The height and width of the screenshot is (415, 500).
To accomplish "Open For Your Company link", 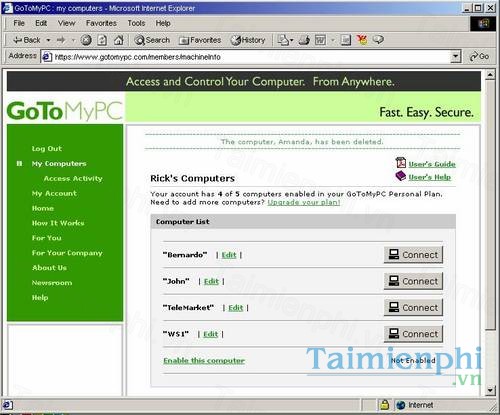I will click(67, 253).
